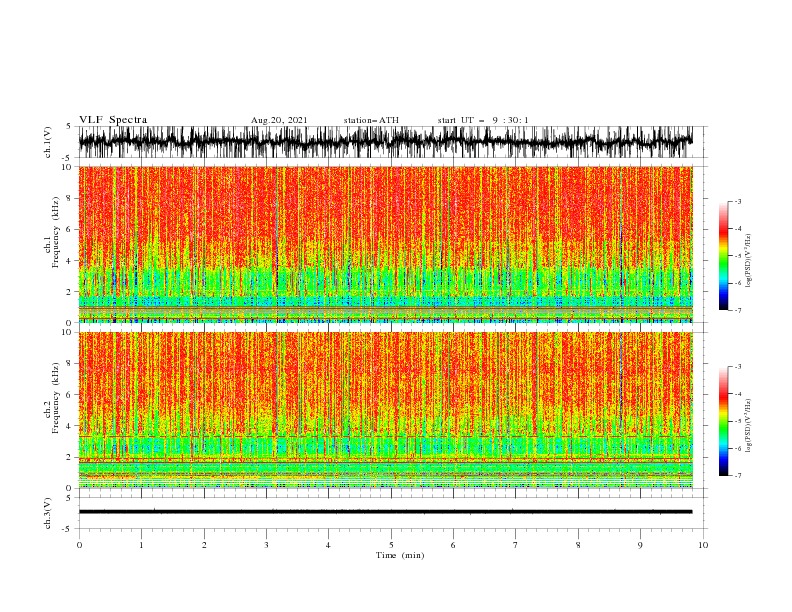
Task: Click the "-7" tick on upper colorbar
Action: [738, 310]
